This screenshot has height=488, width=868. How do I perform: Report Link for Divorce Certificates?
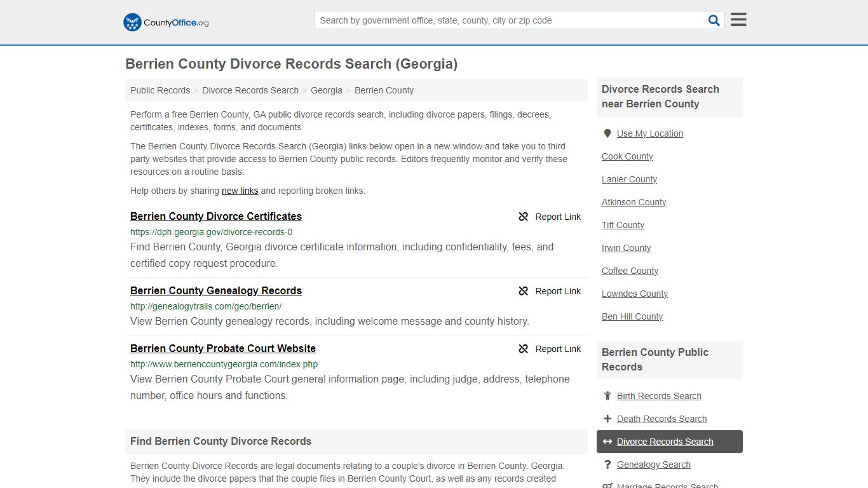[558, 217]
